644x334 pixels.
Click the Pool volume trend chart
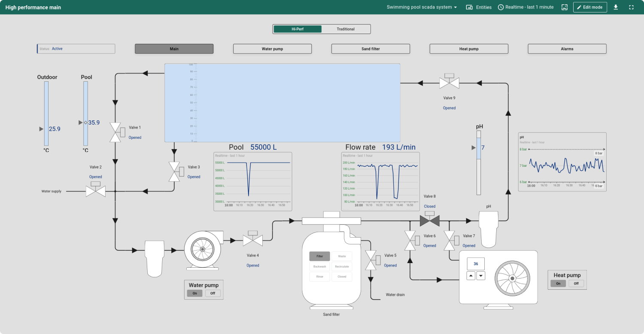coord(253,181)
